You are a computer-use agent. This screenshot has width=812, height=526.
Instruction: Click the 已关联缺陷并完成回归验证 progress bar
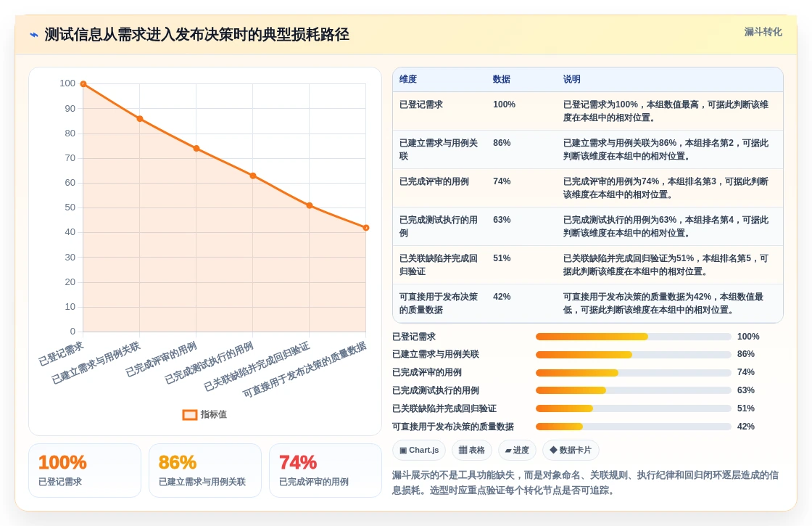[634, 408]
